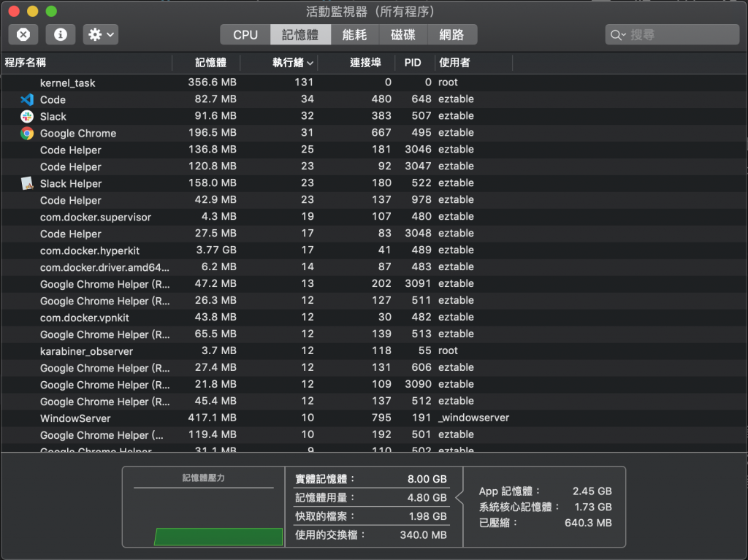The width and height of the screenshot is (748, 560).
Task: Click the 記憶體用量 4.80 GB entry
Action: click(x=370, y=497)
